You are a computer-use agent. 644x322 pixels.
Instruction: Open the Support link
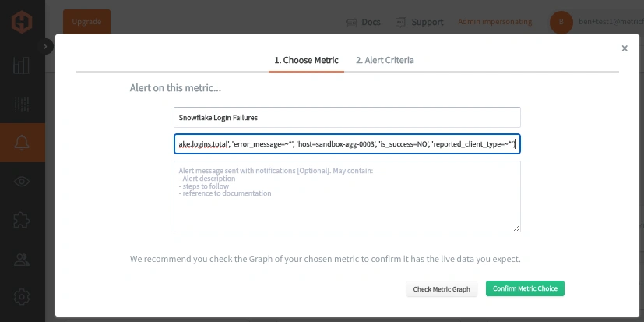pos(428,22)
